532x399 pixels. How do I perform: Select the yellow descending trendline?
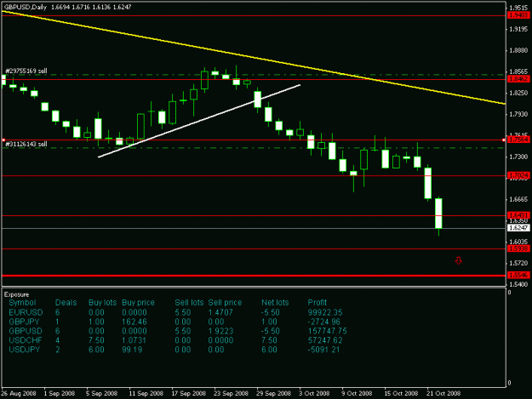tap(254, 58)
